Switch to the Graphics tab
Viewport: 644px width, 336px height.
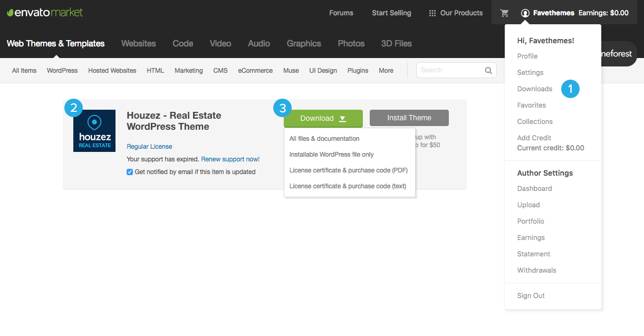tap(304, 43)
